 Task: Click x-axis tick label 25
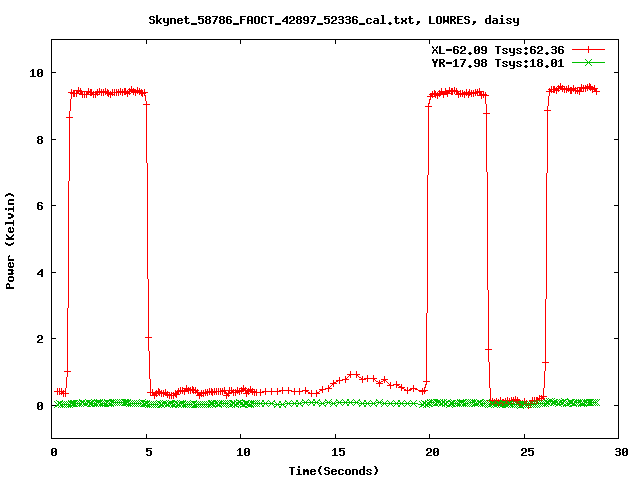tap(527, 452)
